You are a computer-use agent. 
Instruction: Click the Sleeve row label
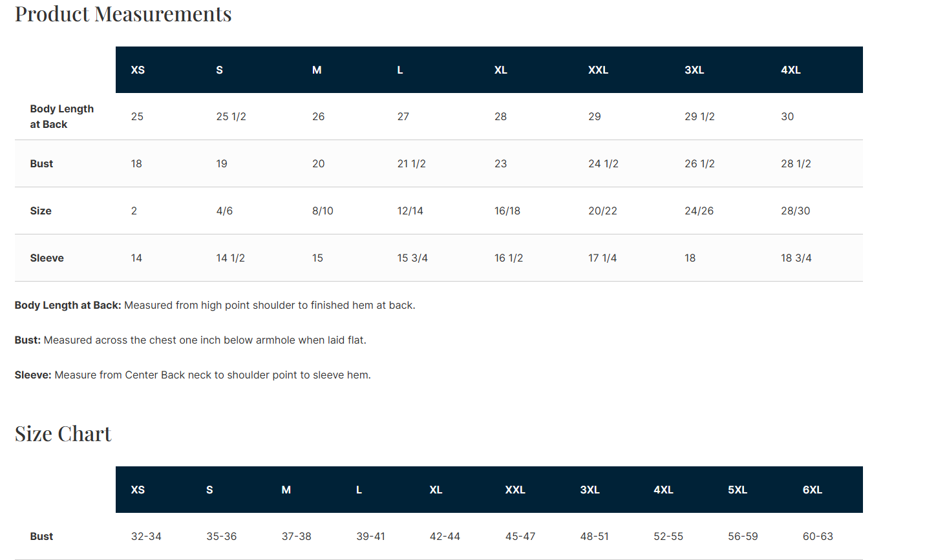47,258
